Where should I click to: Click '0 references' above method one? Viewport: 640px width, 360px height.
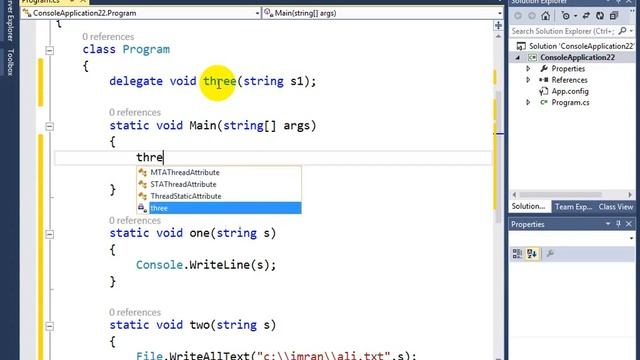click(x=135, y=220)
